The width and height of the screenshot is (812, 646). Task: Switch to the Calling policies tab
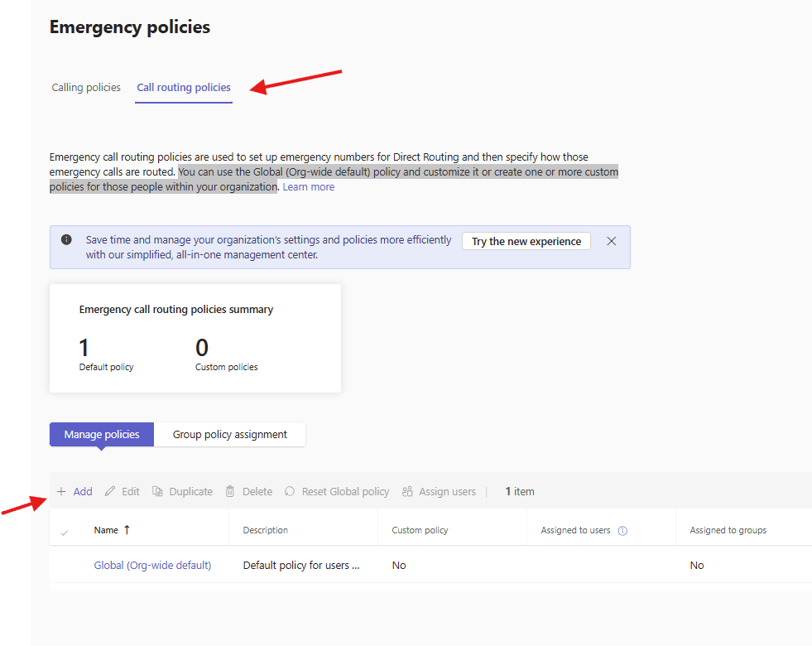pyautogui.click(x=86, y=87)
